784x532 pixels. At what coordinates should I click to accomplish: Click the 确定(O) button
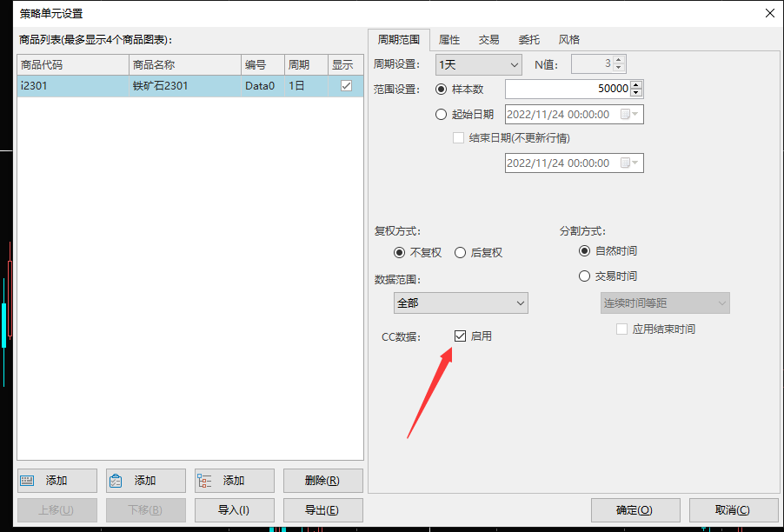click(634, 510)
